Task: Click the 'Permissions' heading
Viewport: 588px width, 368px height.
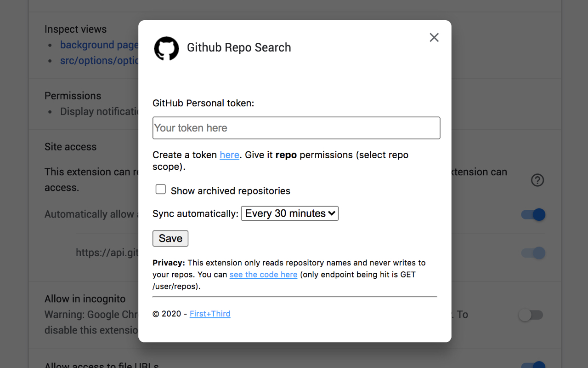Action: click(73, 96)
